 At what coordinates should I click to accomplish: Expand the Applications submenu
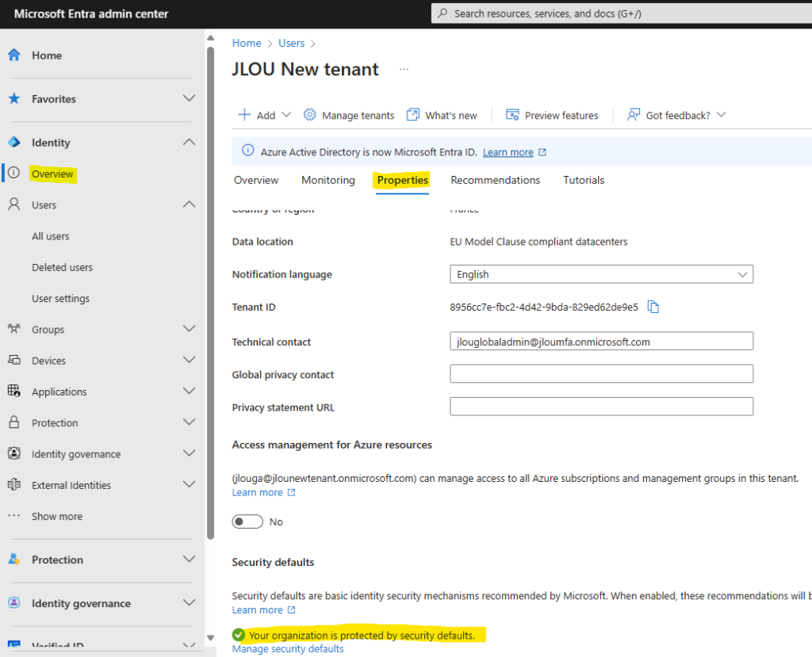click(189, 391)
